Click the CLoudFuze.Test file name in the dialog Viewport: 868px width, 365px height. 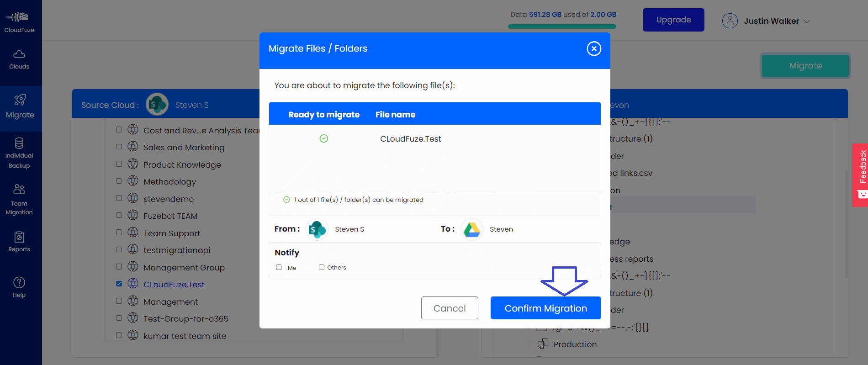tap(411, 139)
